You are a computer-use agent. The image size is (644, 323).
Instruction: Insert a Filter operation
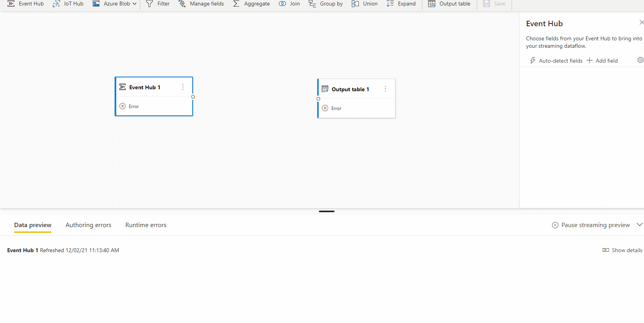[x=158, y=4]
